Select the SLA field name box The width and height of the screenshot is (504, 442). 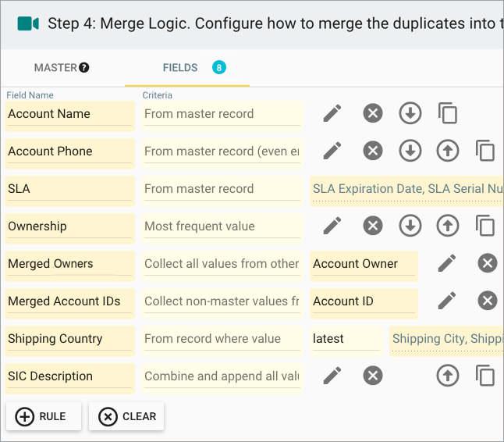(69, 191)
